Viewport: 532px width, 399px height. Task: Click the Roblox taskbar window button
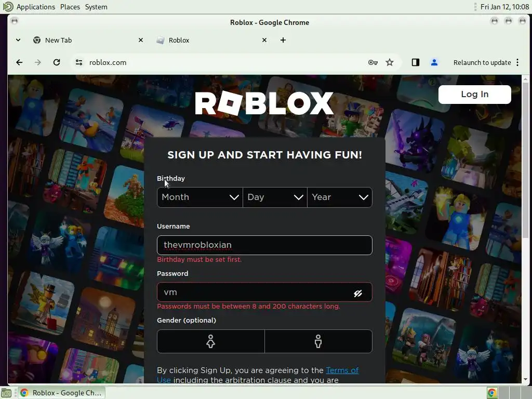pos(61,393)
